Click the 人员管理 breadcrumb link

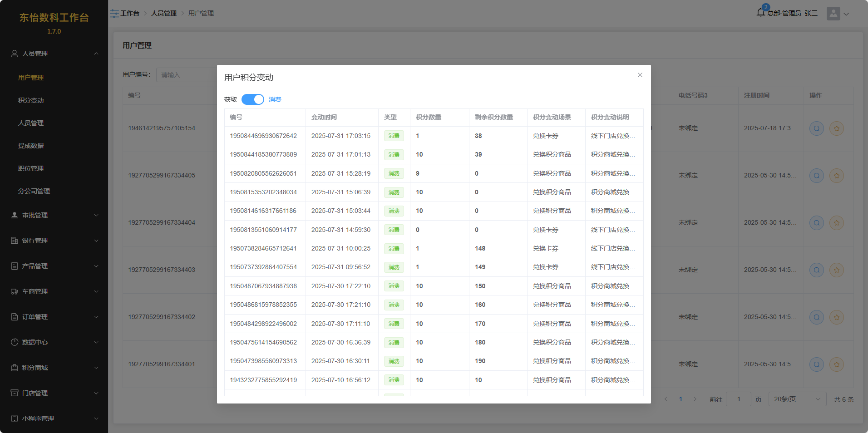tap(164, 14)
